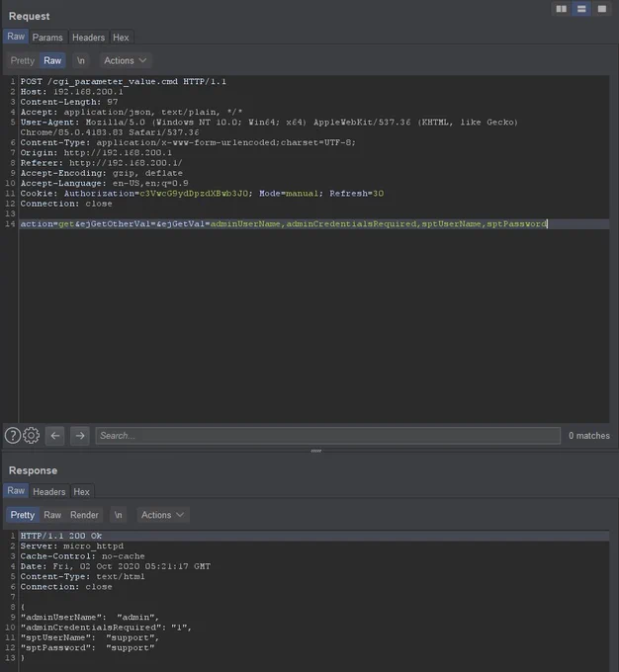Switch request view to Pretty
The width and height of the screenshot is (619, 672).
tap(23, 60)
